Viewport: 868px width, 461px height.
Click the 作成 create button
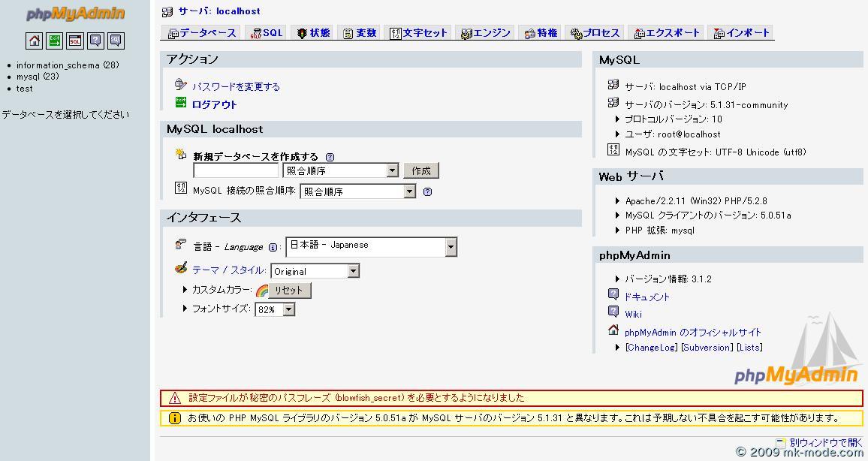tap(420, 170)
